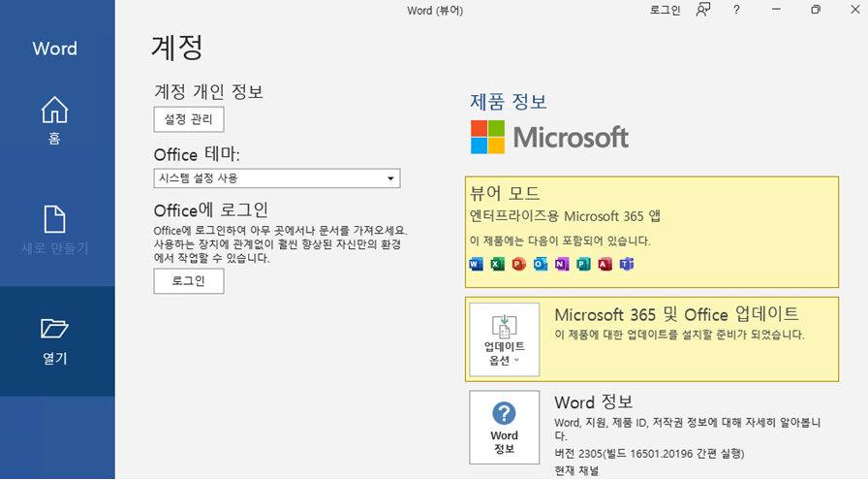Minimize the Word window
The height and width of the screenshot is (480, 868).
[x=776, y=10]
